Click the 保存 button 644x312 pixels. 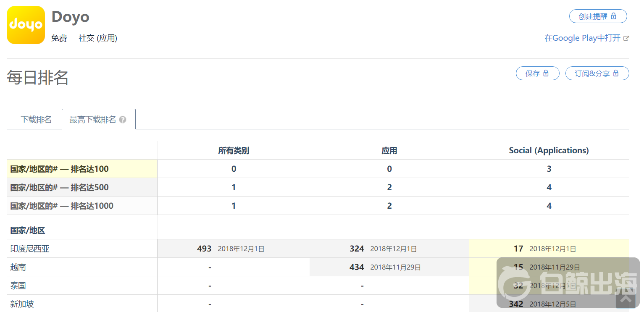[537, 73]
